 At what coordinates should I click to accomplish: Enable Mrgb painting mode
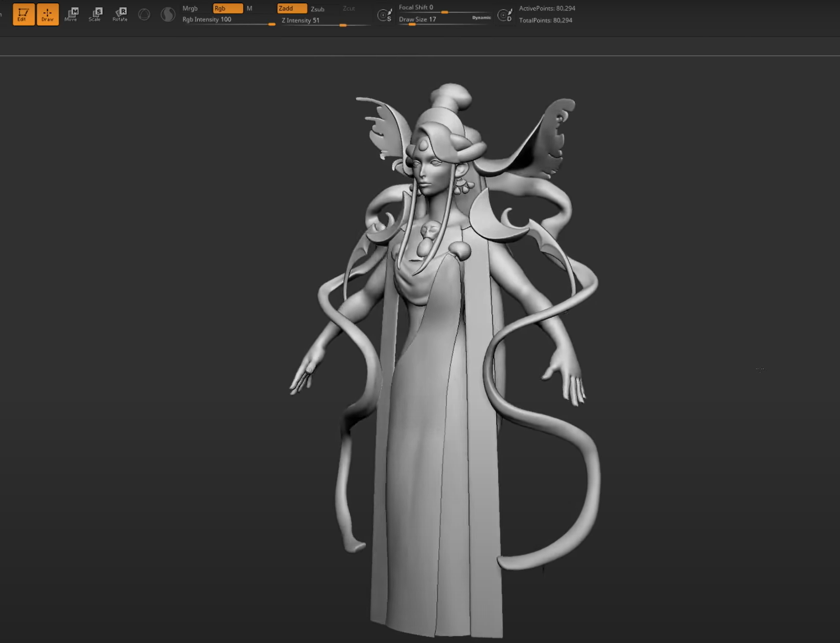190,9
